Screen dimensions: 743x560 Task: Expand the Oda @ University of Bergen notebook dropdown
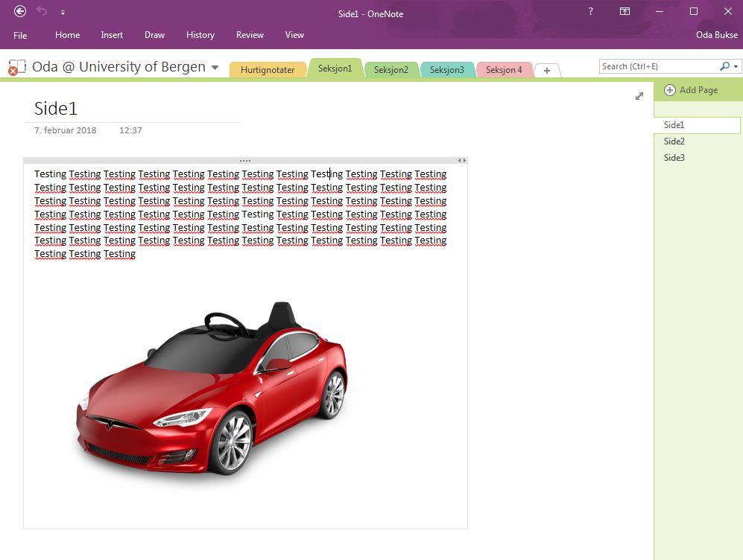tap(215, 68)
